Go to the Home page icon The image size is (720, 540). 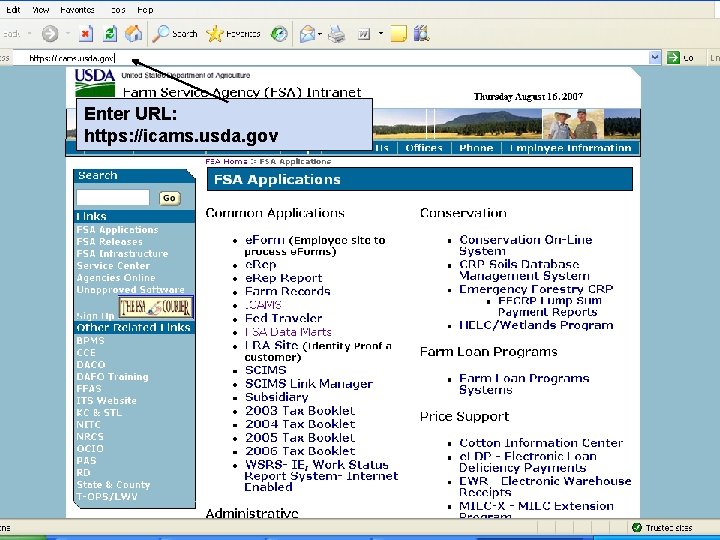click(x=134, y=34)
